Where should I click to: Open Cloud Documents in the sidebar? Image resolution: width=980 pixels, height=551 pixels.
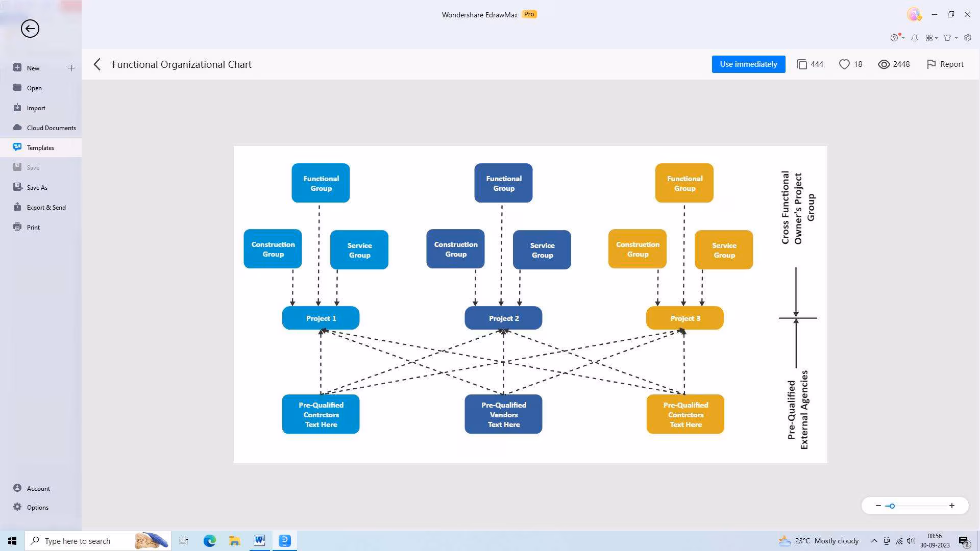(x=51, y=128)
